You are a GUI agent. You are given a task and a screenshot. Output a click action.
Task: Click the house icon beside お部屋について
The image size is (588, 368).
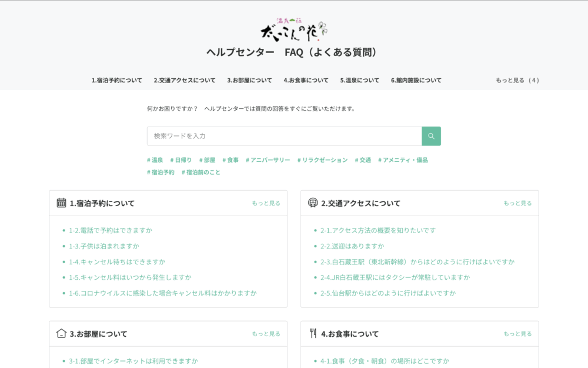[61, 333]
